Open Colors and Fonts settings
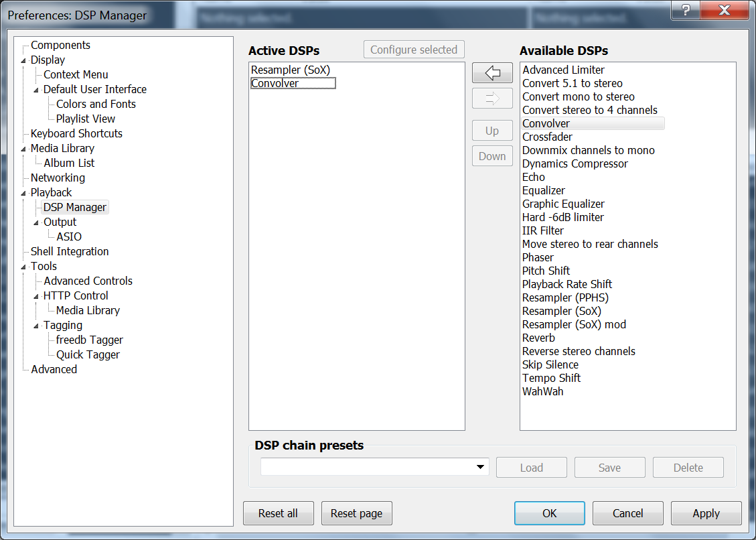This screenshot has width=756, height=540. click(x=96, y=104)
